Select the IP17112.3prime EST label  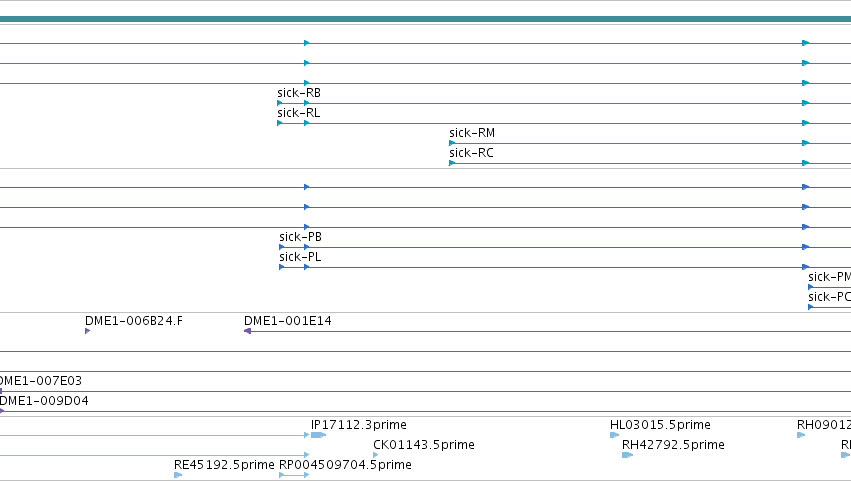click(359, 425)
